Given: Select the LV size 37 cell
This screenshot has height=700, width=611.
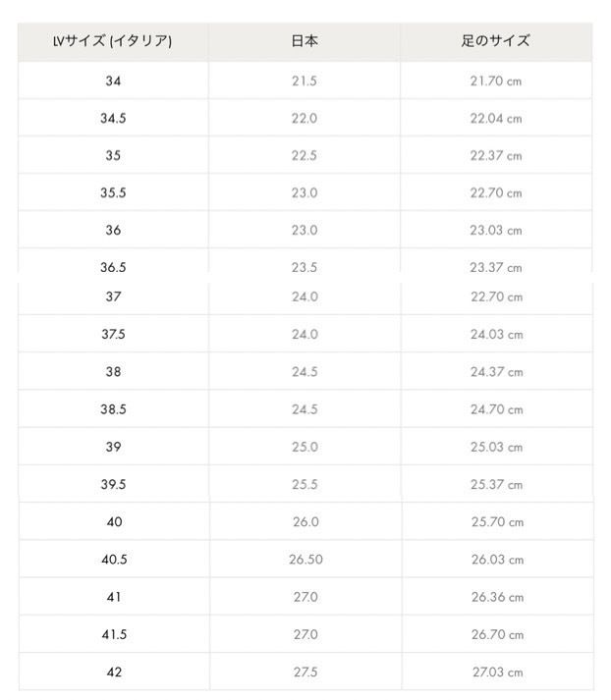Looking at the screenshot, I should coord(113,298).
